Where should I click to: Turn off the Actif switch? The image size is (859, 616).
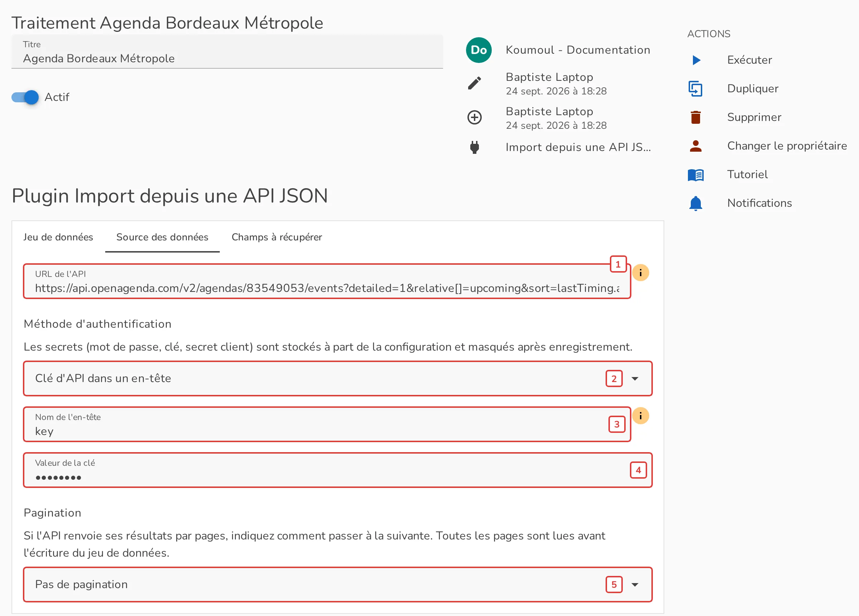click(25, 97)
